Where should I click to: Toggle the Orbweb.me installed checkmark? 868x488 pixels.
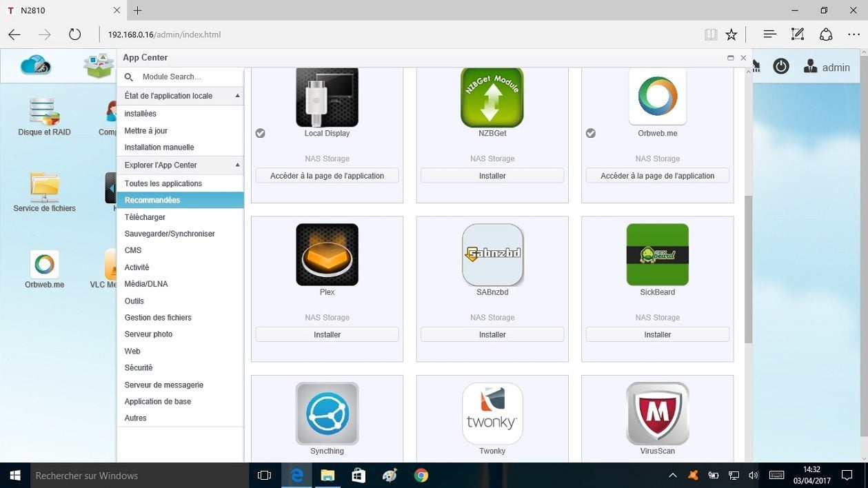tap(591, 133)
